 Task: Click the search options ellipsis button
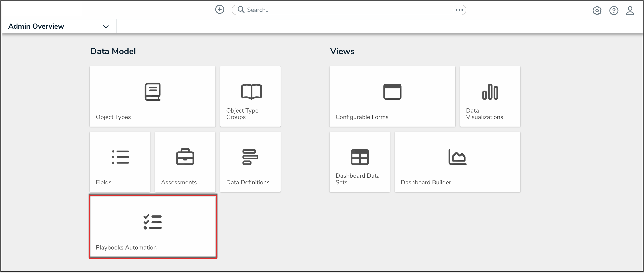click(x=459, y=10)
